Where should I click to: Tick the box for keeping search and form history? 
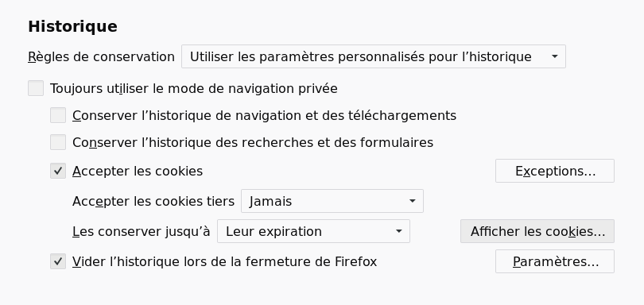click(x=58, y=142)
